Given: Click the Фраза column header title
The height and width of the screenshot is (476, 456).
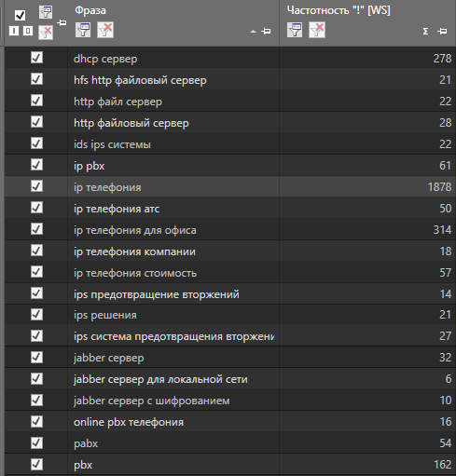Looking at the screenshot, I should pyautogui.click(x=90, y=10).
